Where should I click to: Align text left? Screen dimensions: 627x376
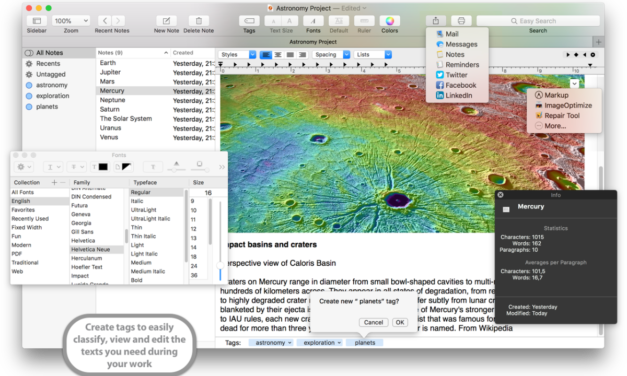point(266,54)
